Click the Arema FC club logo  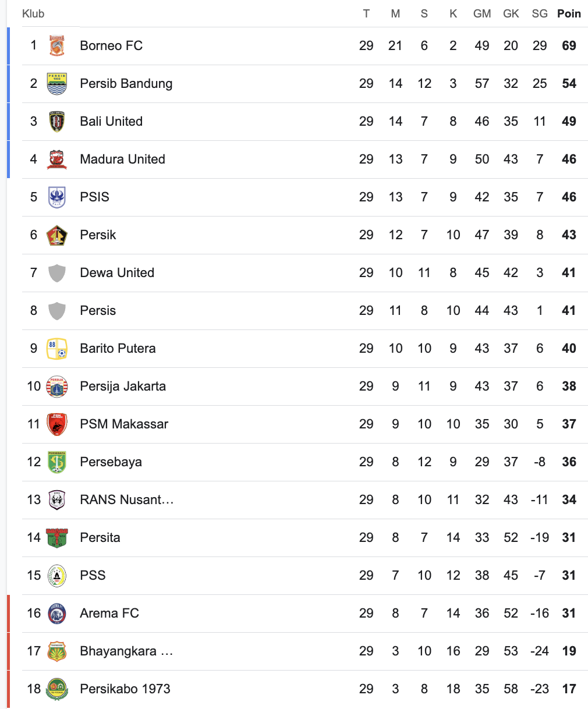point(57,613)
